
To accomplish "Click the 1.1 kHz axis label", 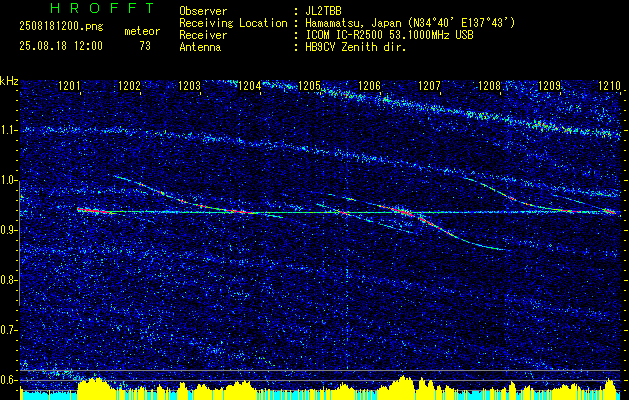I will (9, 130).
